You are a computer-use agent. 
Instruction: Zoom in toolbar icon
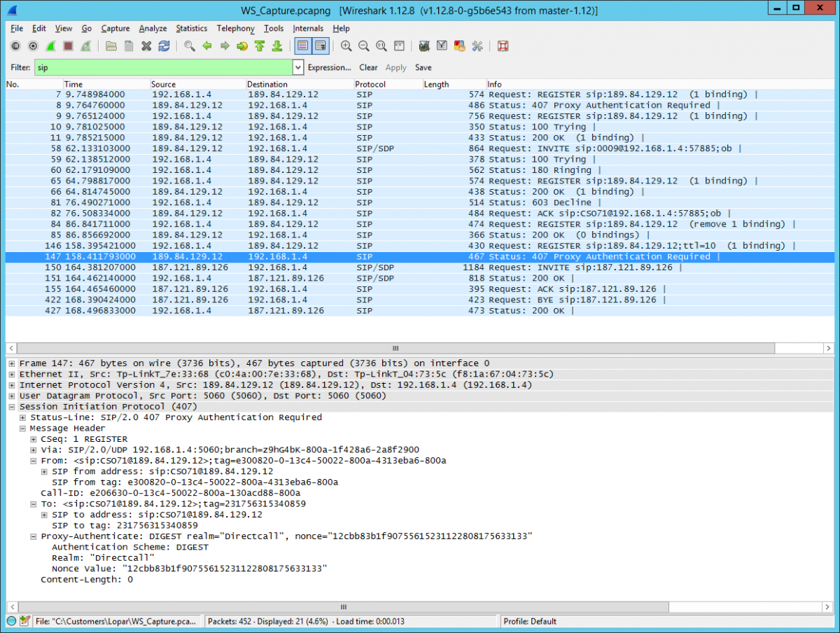tap(346, 46)
